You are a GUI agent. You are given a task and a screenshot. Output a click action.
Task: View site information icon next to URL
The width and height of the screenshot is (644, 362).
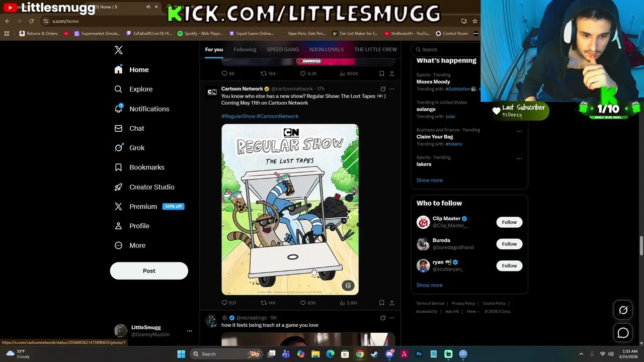[46, 21]
